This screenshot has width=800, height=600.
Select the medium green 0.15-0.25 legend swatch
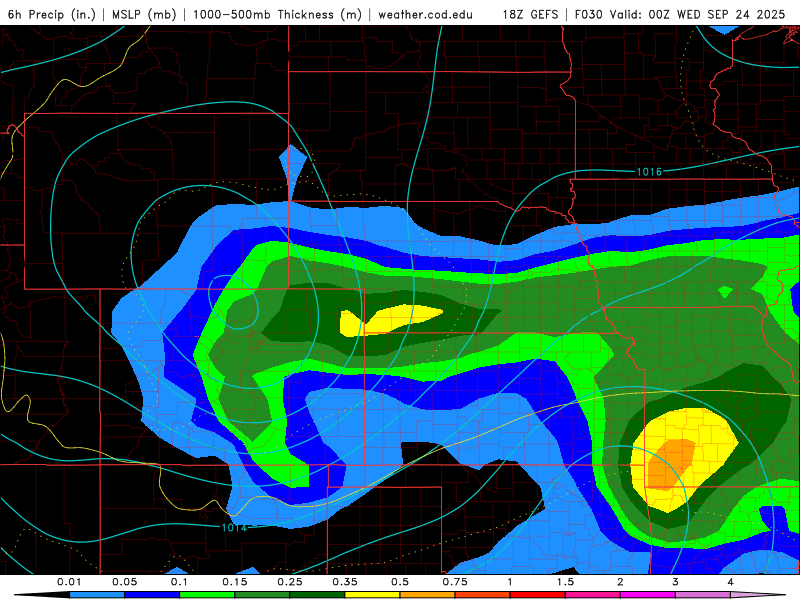pos(262,595)
